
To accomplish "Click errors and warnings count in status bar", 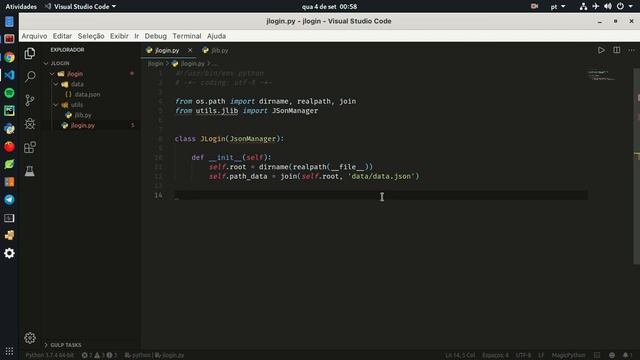I will [100, 355].
